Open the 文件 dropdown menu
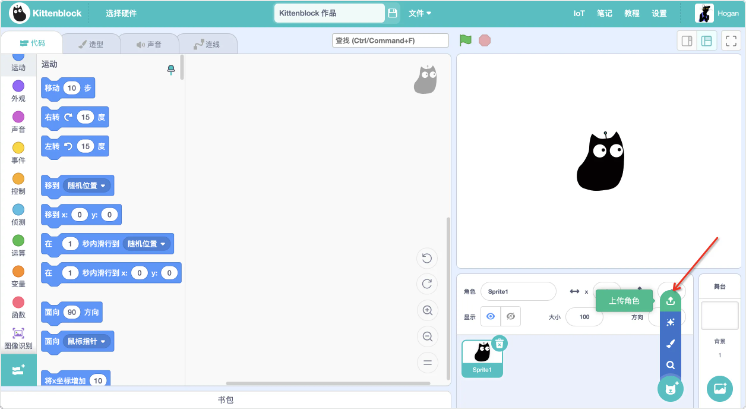This screenshot has width=746, height=409. (420, 13)
